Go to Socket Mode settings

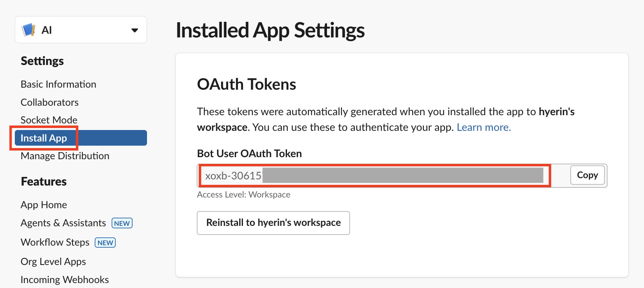pyautogui.click(x=49, y=120)
